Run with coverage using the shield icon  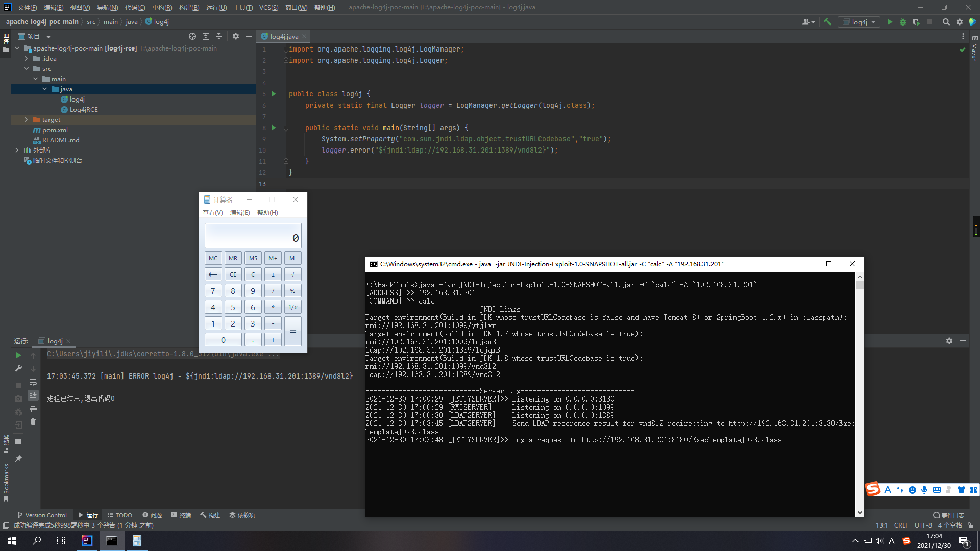coord(916,22)
